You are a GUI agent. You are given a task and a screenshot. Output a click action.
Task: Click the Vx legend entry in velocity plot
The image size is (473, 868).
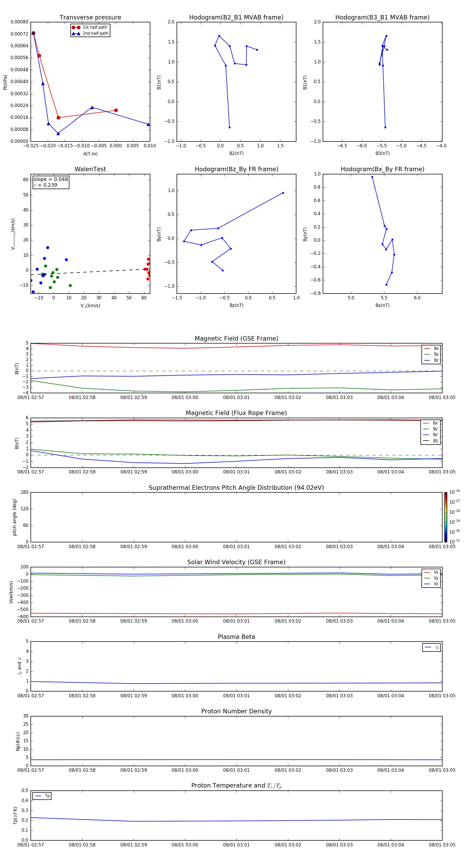click(431, 572)
